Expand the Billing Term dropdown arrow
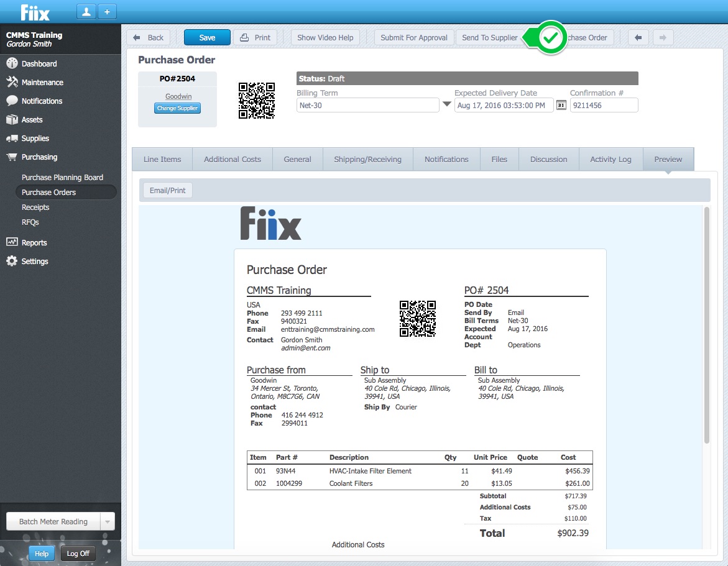The image size is (728, 566). (x=446, y=104)
